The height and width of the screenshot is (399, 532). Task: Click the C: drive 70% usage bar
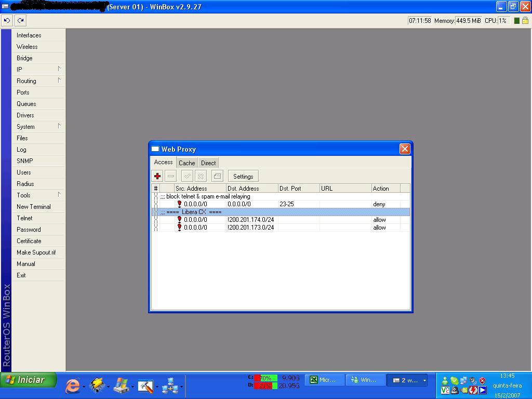coord(265,378)
